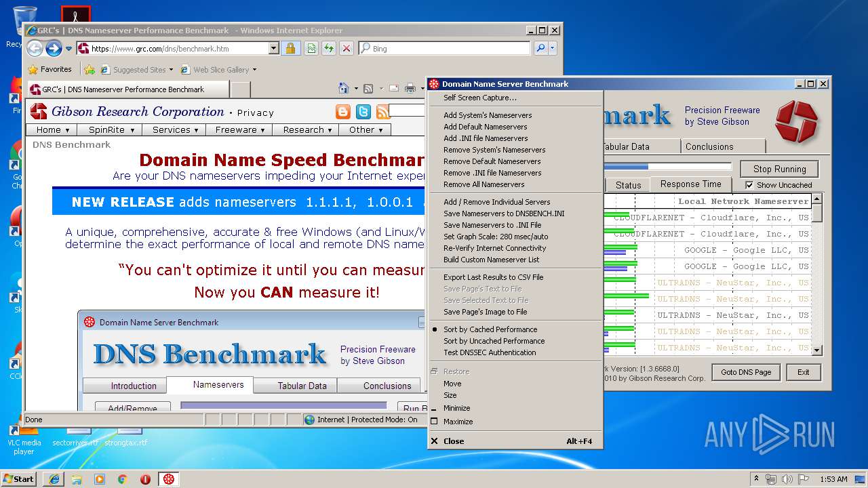
Task: Click the Opera icon on the taskbar
Action: (x=145, y=479)
